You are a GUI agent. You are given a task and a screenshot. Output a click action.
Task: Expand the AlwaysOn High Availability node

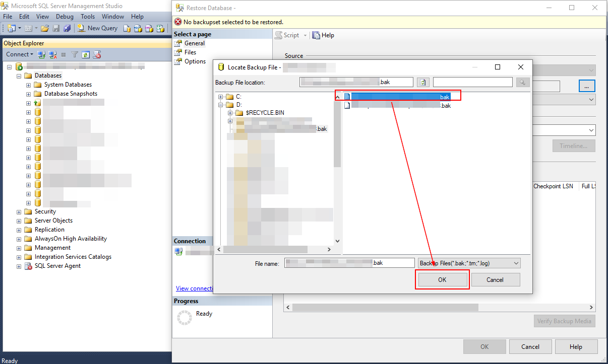click(x=19, y=239)
